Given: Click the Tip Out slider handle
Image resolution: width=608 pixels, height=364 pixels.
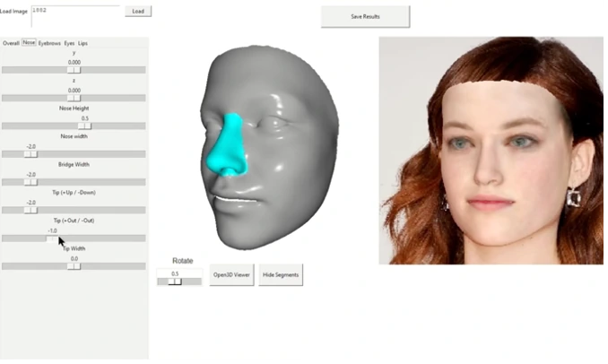Looking at the screenshot, I should (52, 238).
